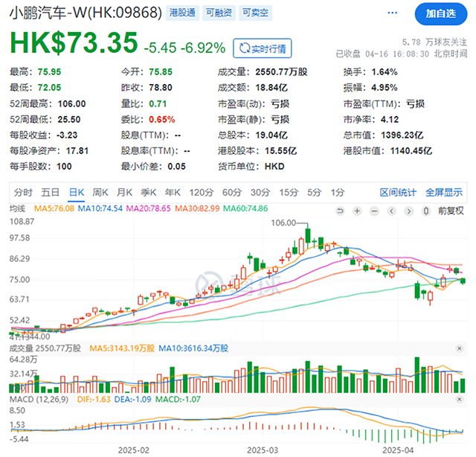Switch to the 1分 interval tab

pos(338,192)
